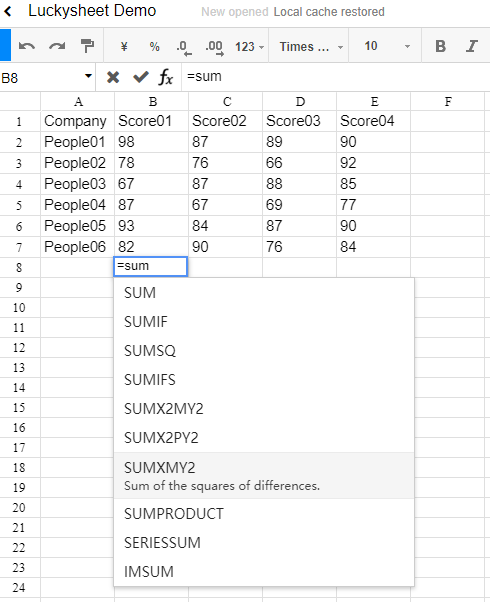Select the People05 cell
Image resolution: width=490 pixels, height=602 pixels.
coord(78,226)
